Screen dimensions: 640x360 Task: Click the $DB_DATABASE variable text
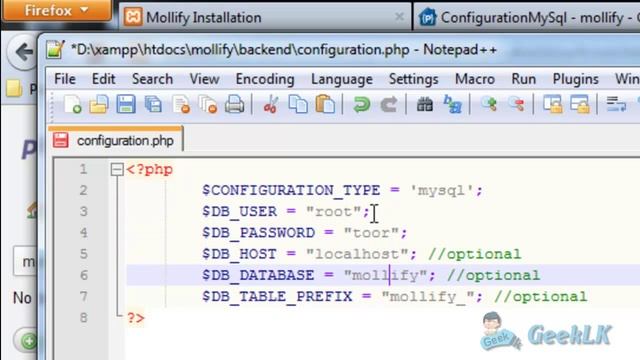click(258, 275)
